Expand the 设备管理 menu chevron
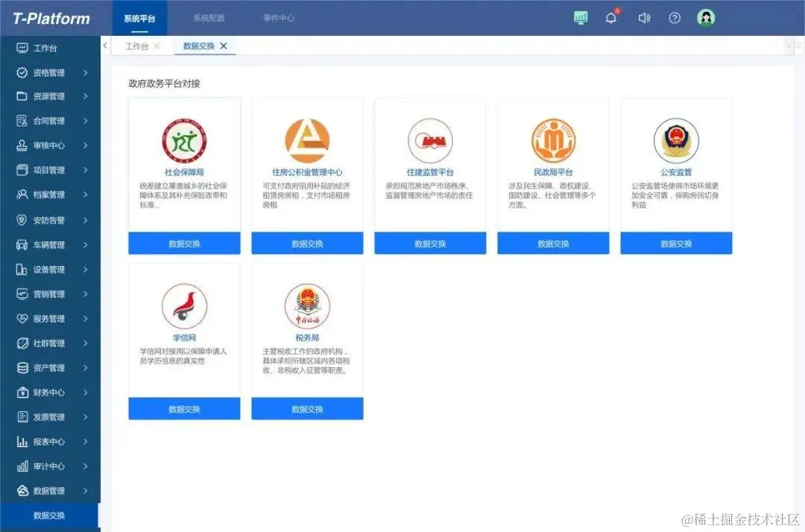The width and height of the screenshot is (805, 532). tap(86, 269)
